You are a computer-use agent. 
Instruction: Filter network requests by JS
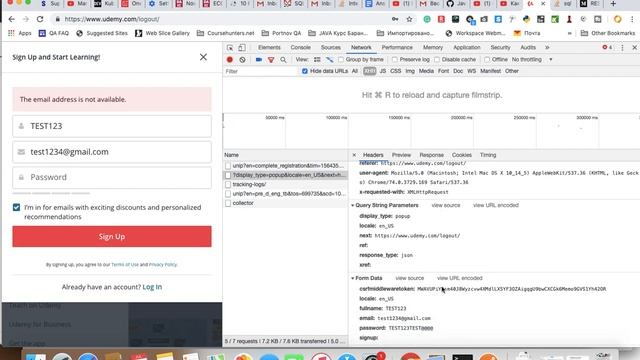click(x=382, y=71)
